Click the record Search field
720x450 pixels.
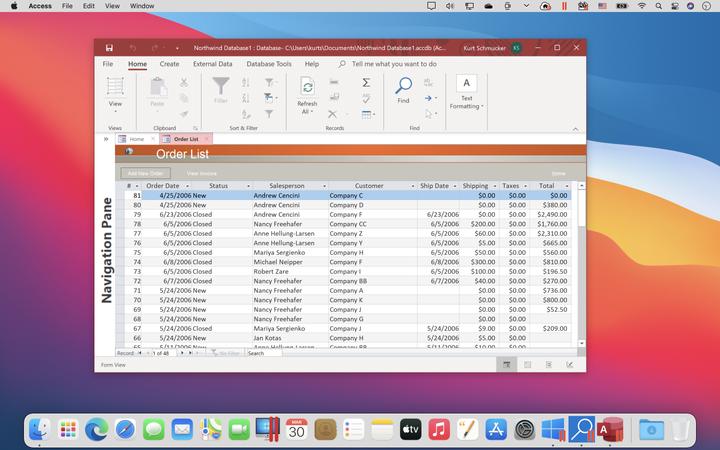[x=264, y=353]
